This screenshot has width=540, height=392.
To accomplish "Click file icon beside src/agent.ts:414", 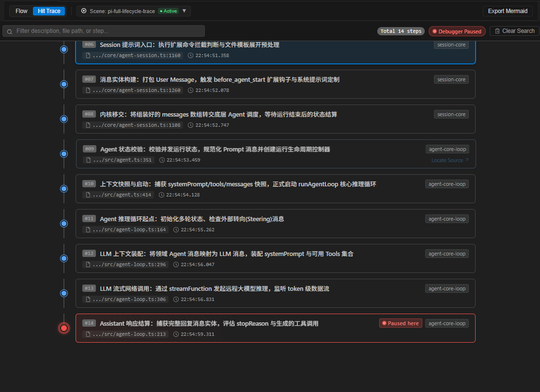I will 88,195.
